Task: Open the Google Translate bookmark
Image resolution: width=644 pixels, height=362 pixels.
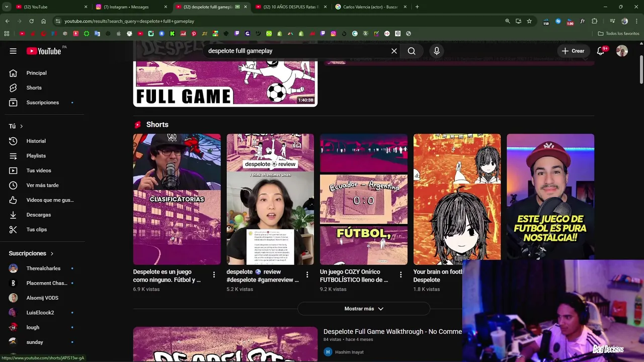Action: tap(97, 34)
